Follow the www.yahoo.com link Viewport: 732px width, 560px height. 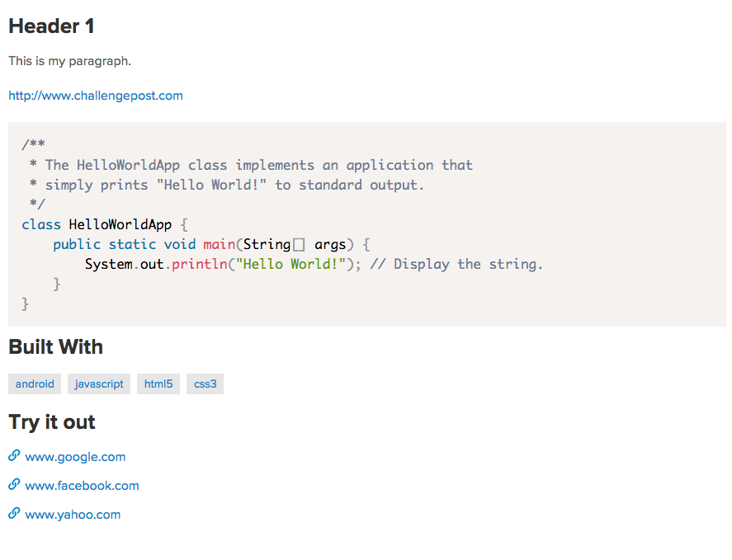[x=73, y=515]
